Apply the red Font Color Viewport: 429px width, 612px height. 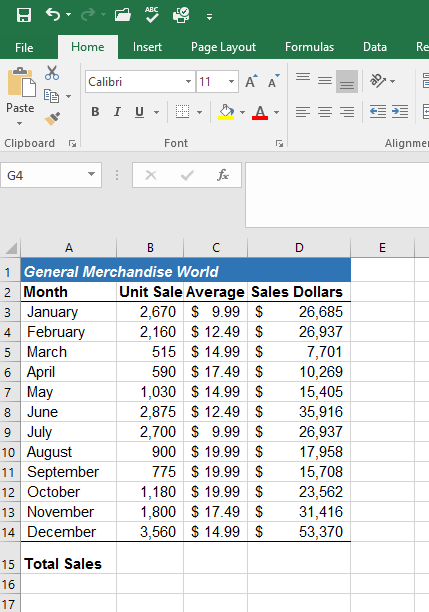tap(260, 112)
